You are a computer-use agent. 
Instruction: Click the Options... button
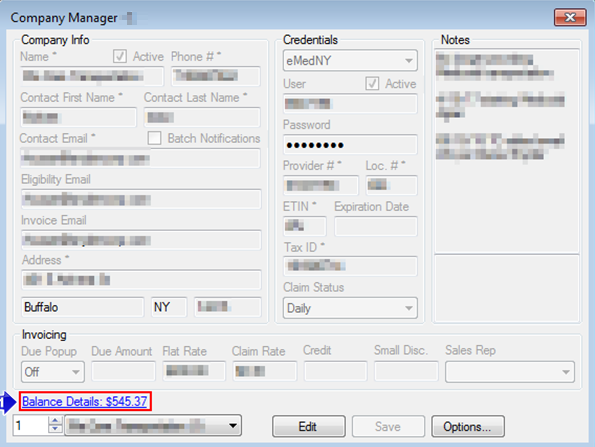click(468, 426)
